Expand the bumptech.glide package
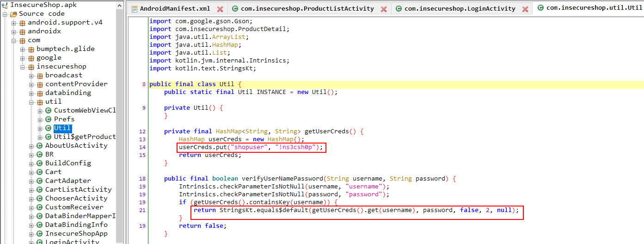This screenshot has height=244, width=644. point(23,49)
